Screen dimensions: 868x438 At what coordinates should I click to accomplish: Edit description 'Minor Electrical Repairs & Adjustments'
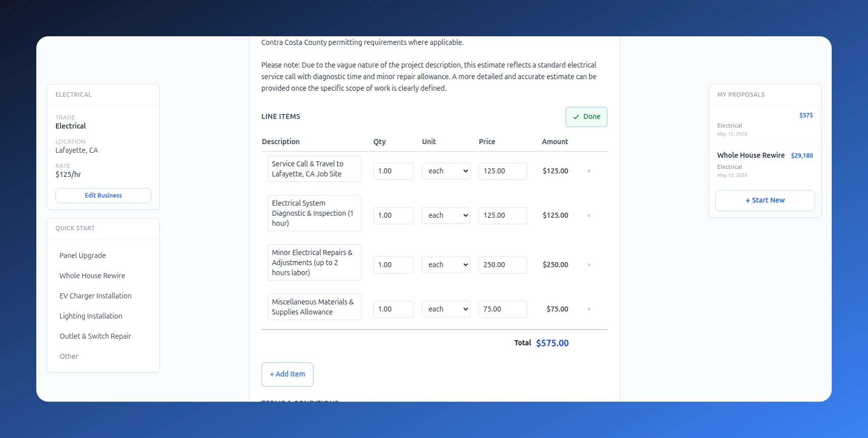[x=315, y=263]
